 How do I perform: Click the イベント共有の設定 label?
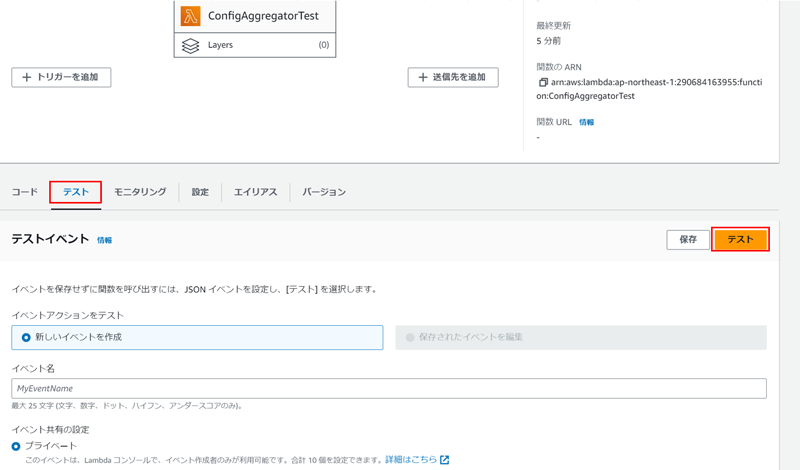[51, 429]
